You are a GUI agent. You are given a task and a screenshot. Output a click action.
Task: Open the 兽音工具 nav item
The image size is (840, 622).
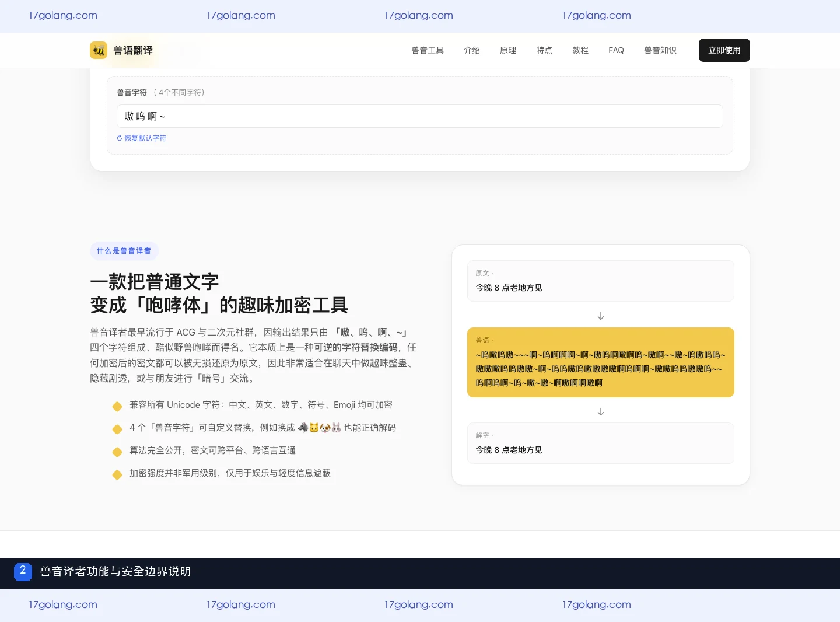(x=428, y=50)
